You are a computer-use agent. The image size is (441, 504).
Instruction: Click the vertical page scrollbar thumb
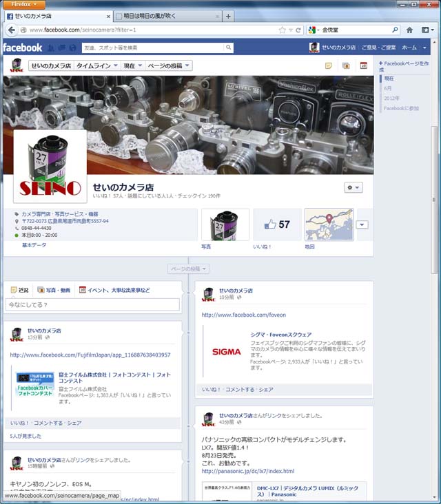tap(434, 199)
